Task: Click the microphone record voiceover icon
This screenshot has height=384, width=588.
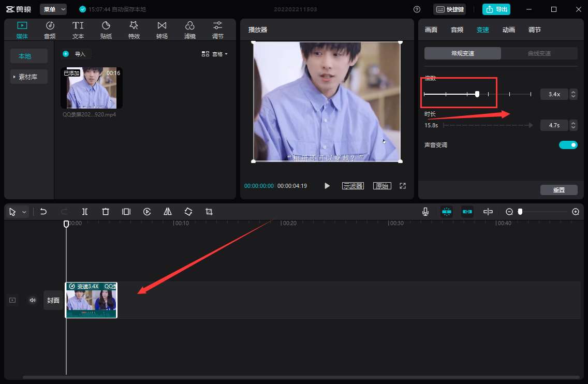Action: click(x=425, y=212)
